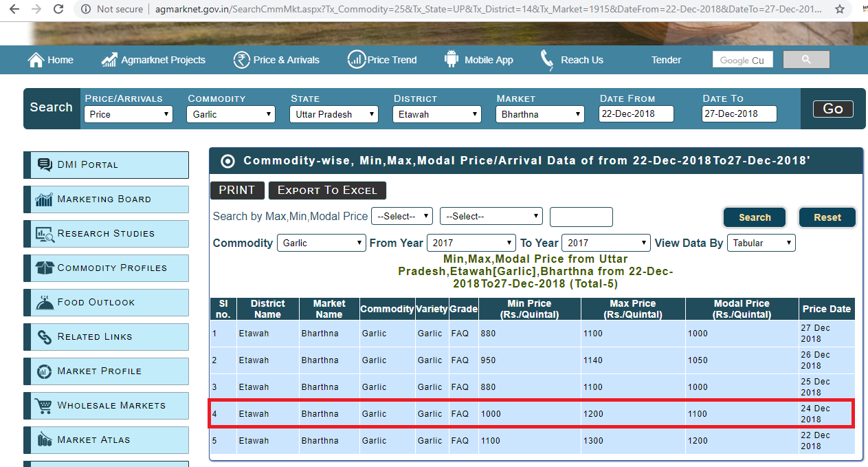Open the From Year 2017 dropdown
This screenshot has height=467, width=868.
click(x=471, y=243)
